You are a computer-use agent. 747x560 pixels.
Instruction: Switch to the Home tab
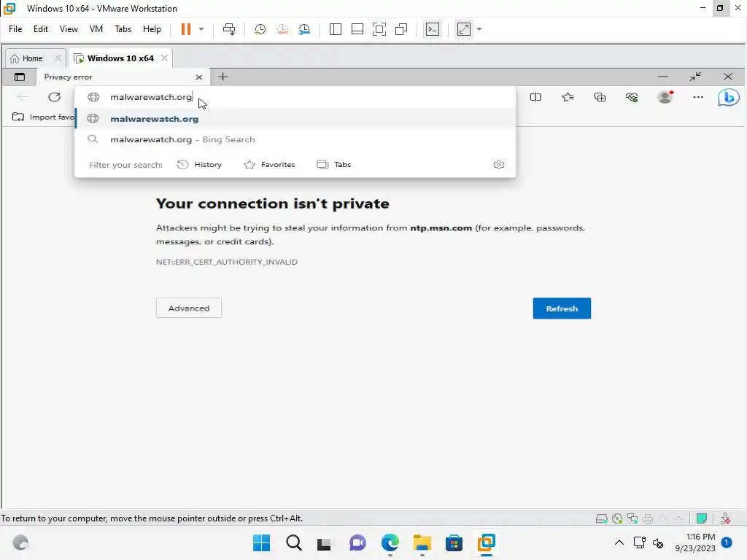tap(32, 58)
